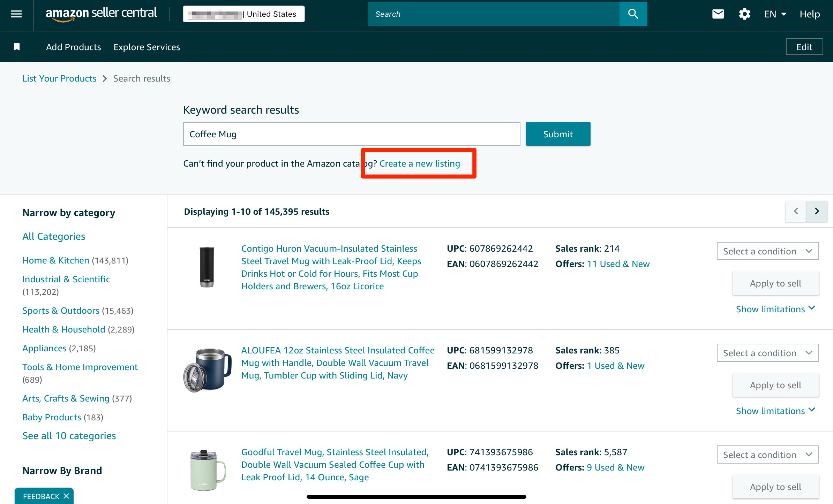Click the Submit button

click(557, 134)
